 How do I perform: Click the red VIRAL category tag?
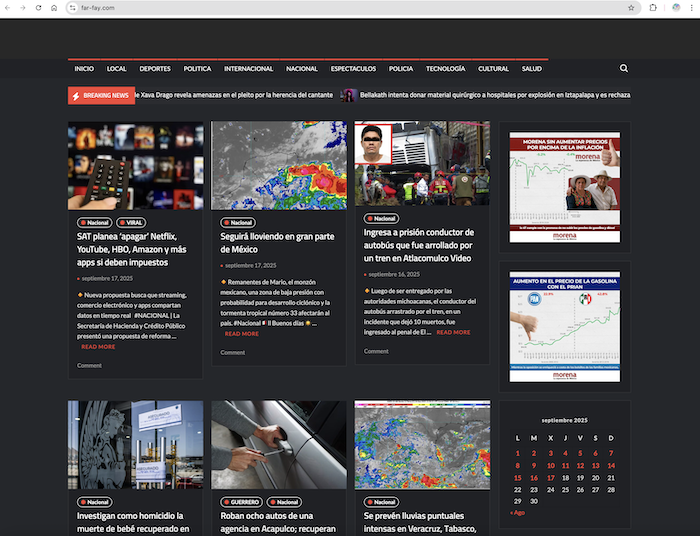click(131, 222)
